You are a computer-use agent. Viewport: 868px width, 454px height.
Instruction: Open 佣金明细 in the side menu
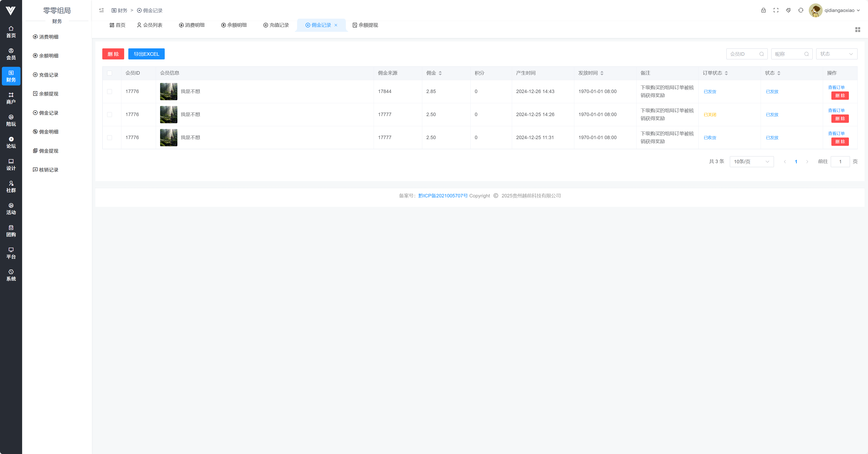pos(49,132)
